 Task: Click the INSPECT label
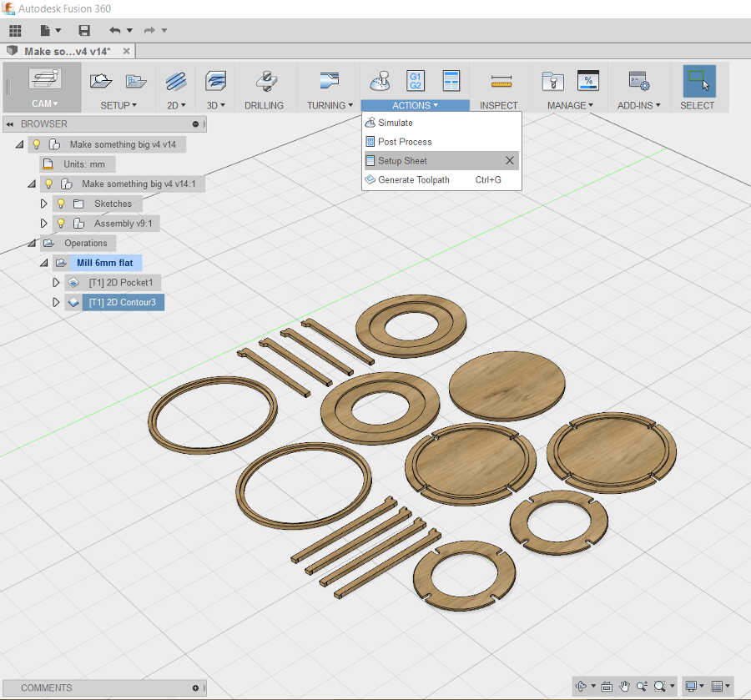pyautogui.click(x=499, y=105)
